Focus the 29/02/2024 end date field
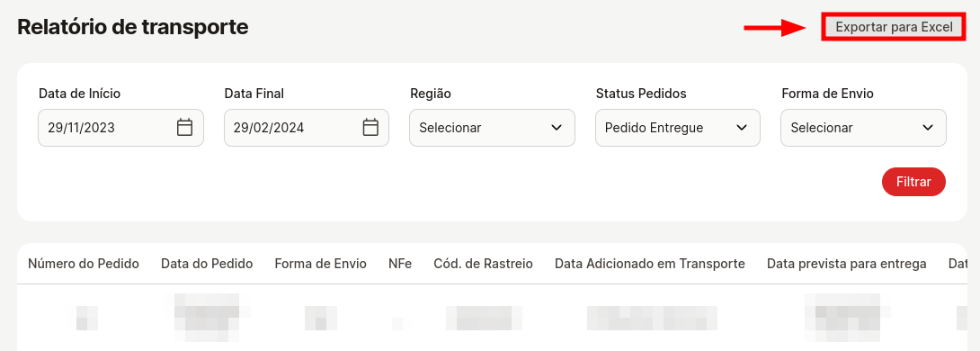 coord(307,129)
